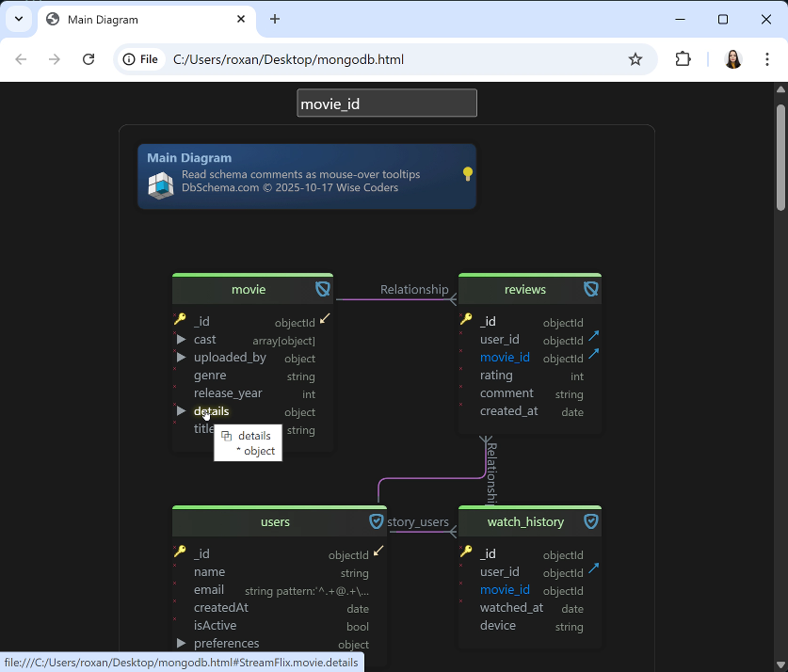Click the reviews table title

coord(525,289)
